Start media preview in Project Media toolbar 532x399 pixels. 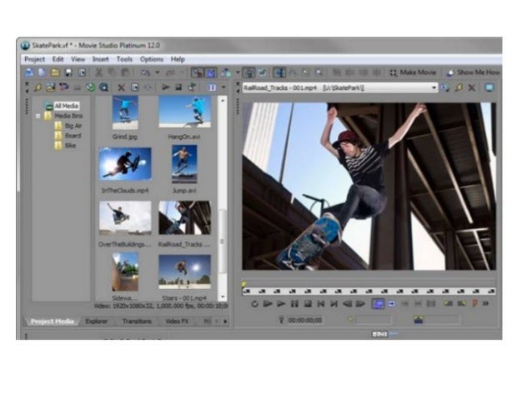pyautogui.click(x=166, y=87)
